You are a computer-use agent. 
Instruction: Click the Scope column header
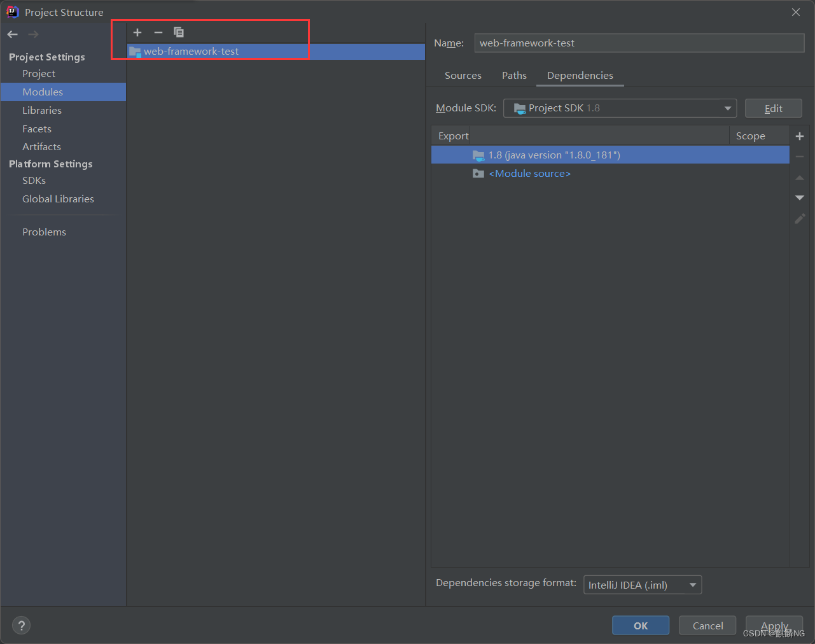759,136
